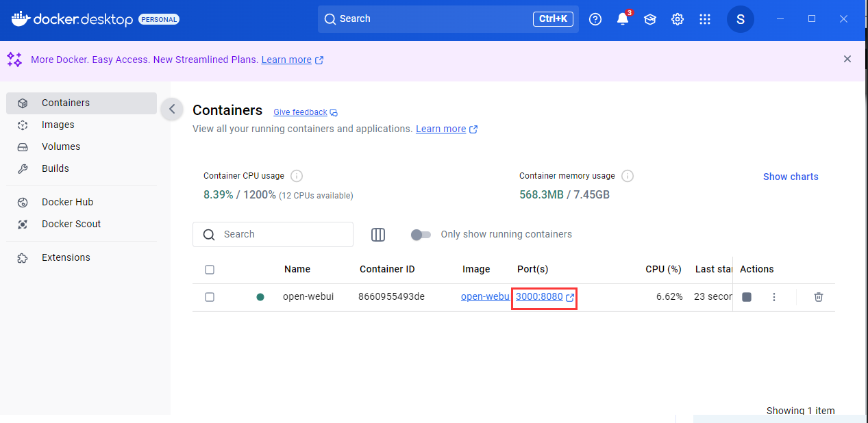Open more actions menu for open-webui
The image size is (868, 423).
[x=774, y=297]
